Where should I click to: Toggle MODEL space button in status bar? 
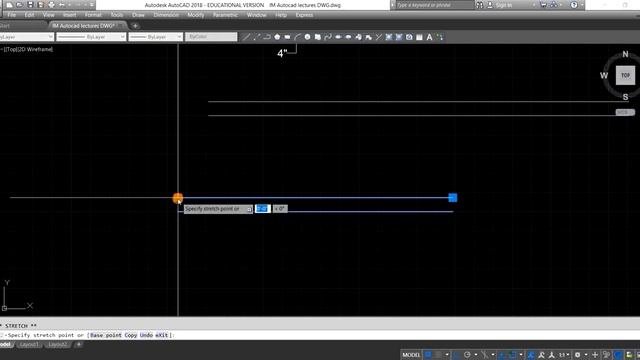[x=411, y=355]
